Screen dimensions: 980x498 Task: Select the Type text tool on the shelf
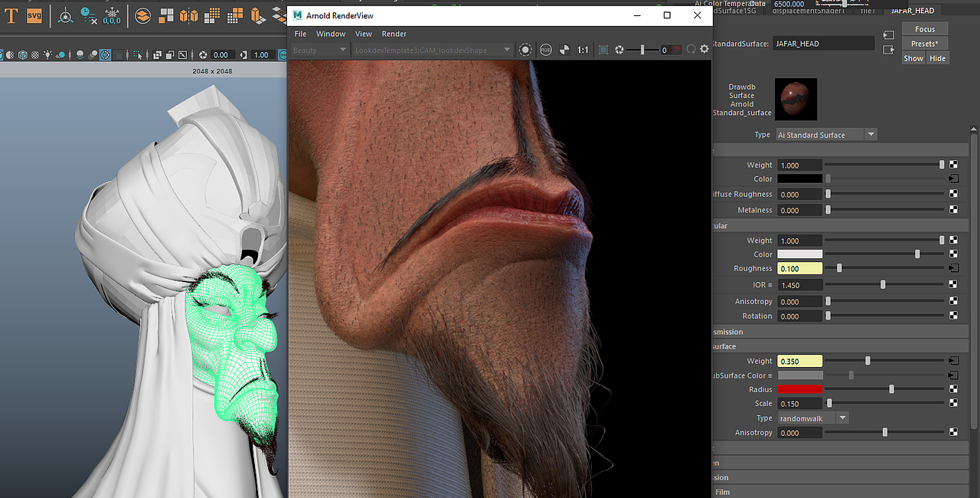pyautogui.click(x=11, y=15)
